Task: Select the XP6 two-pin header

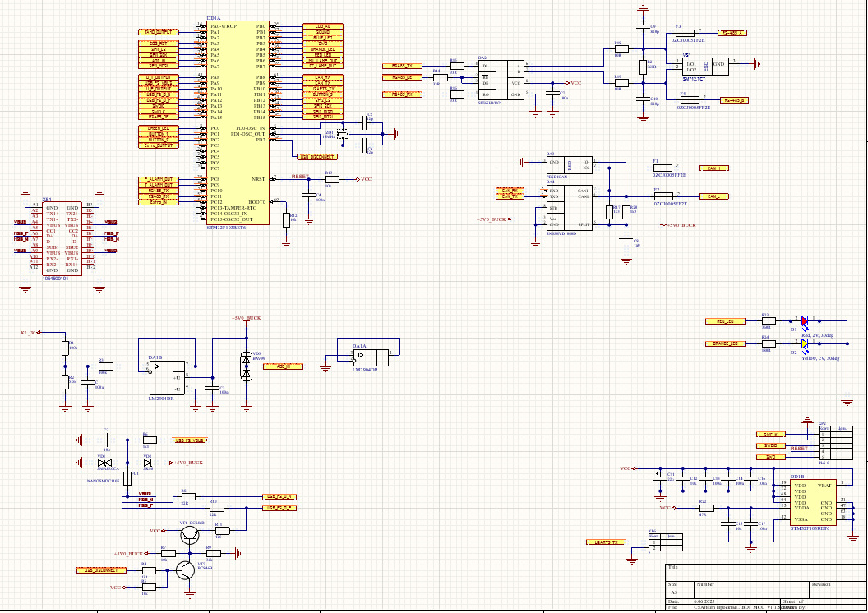Action: click(x=666, y=542)
